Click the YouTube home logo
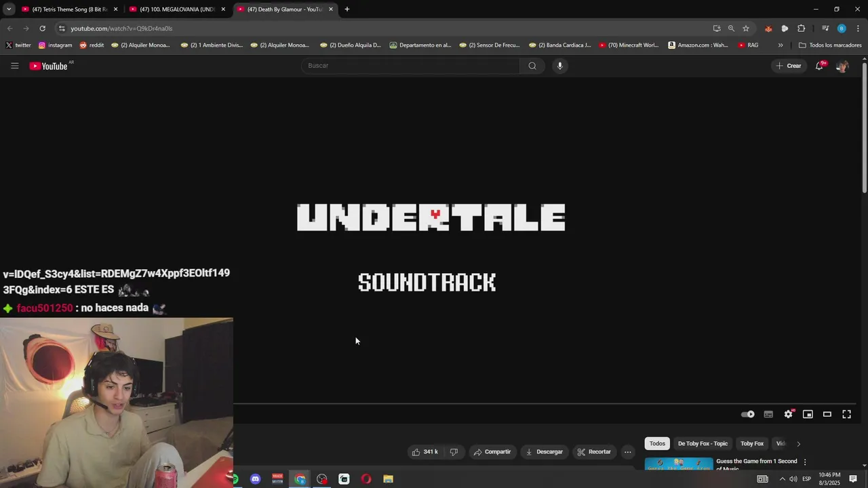Image resolution: width=868 pixels, height=488 pixels. coord(49,66)
